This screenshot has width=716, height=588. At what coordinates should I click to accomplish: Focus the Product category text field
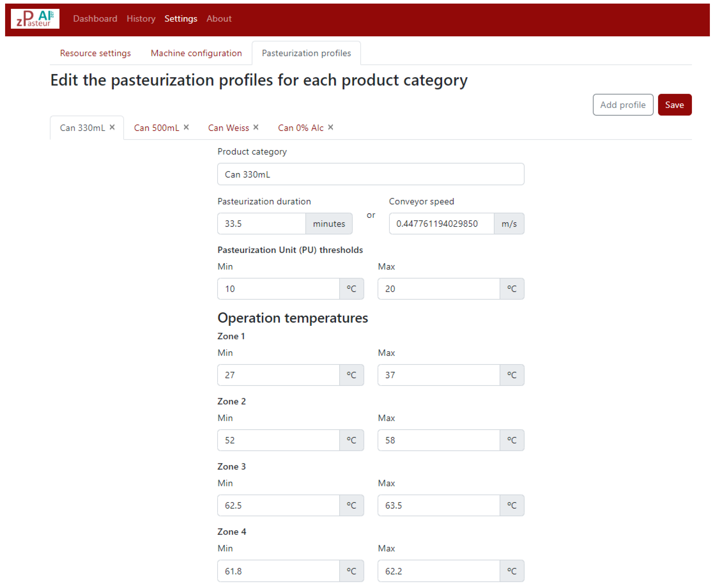[x=371, y=174]
